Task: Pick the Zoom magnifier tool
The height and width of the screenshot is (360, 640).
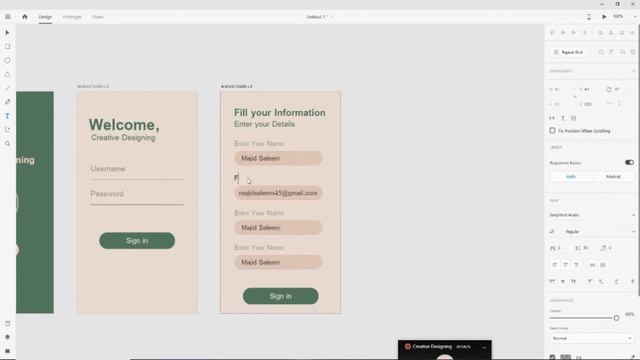Action: coord(7,144)
